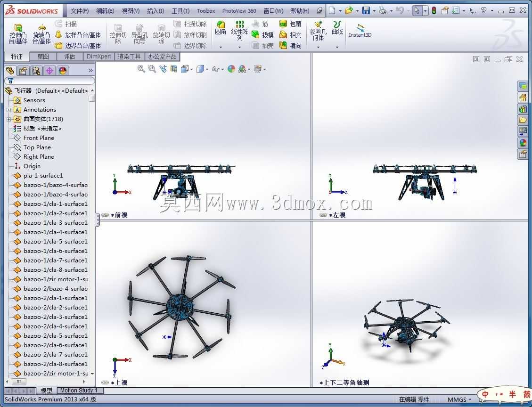The width and height of the screenshot is (532, 407).
Task: Select the Wrap (包覆) tool
Action: [290, 24]
